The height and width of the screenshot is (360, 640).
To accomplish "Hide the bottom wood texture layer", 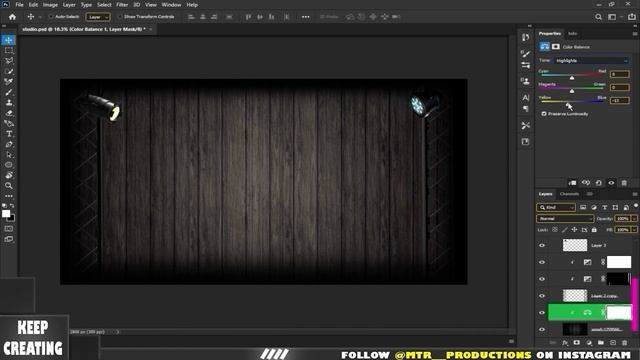I will 542,329.
